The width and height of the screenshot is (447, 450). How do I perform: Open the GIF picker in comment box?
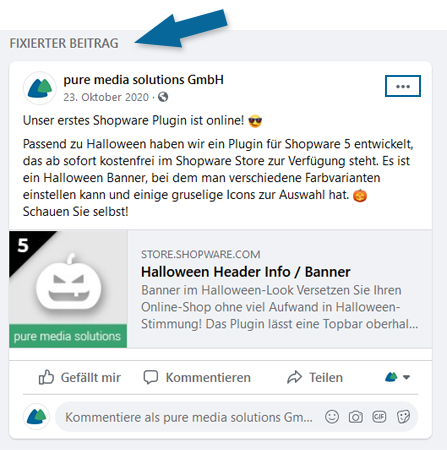tap(379, 417)
